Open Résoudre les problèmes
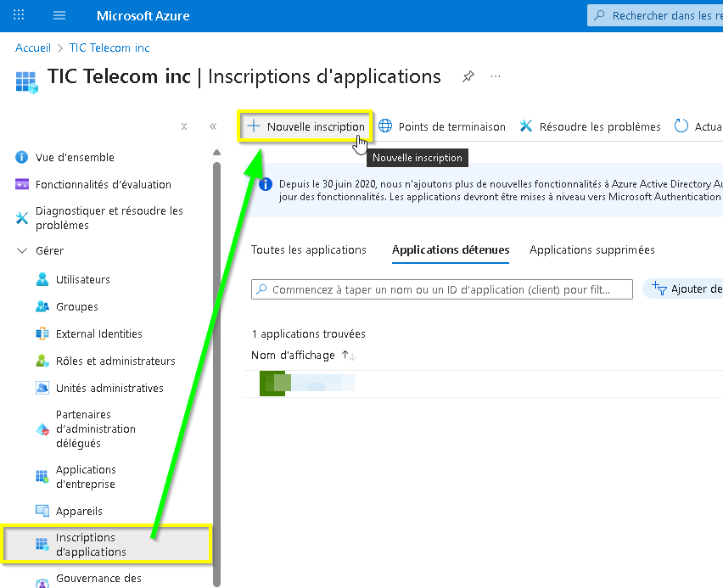 click(x=591, y=126)
